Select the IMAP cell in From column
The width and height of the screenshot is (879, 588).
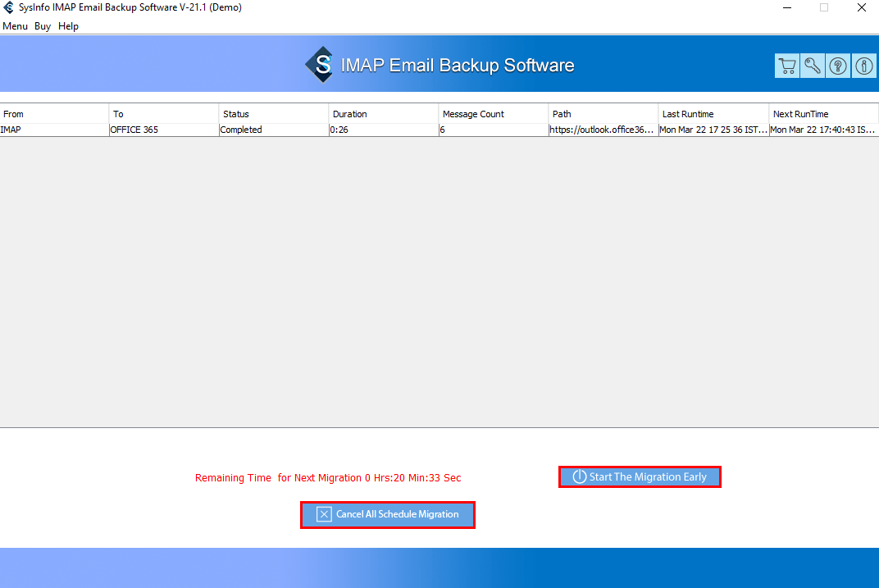(x=54, y=130)
